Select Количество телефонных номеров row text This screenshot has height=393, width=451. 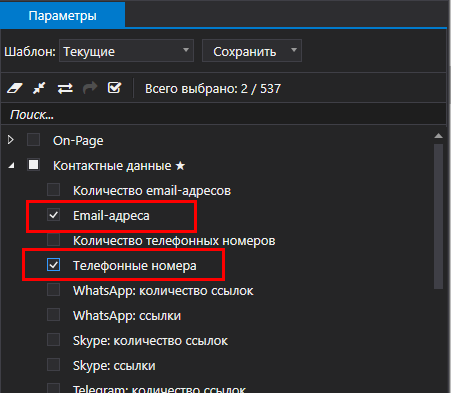point(174,241)
